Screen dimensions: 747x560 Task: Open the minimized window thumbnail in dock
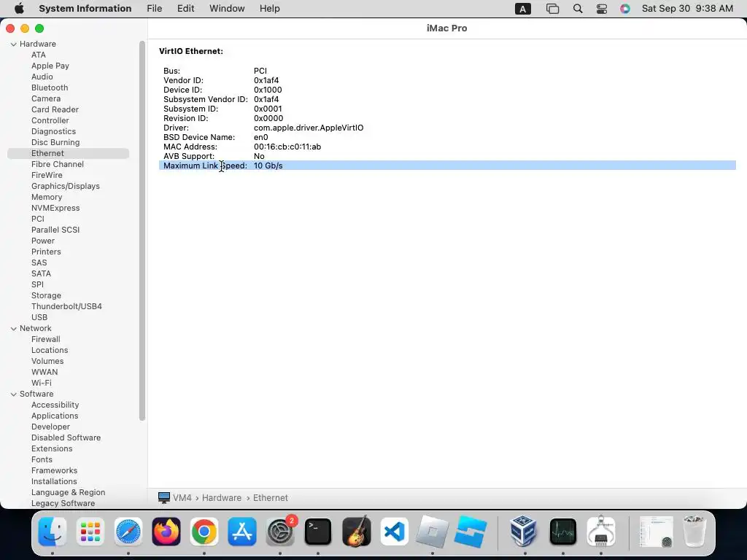click(x=656, y=532)
